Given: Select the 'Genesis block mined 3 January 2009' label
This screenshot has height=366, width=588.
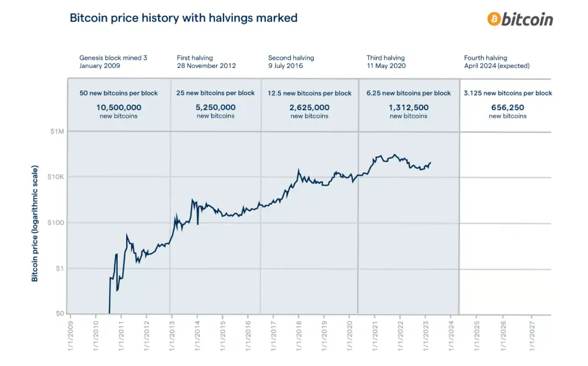Looking at the screenshot, I should coord(113,61).
